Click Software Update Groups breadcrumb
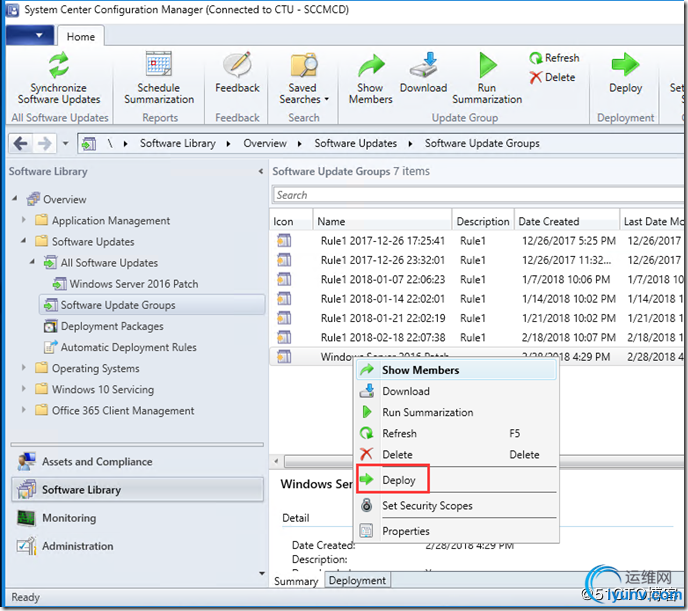Viewport: 688px width, 611px height. [x=482, y=143]
